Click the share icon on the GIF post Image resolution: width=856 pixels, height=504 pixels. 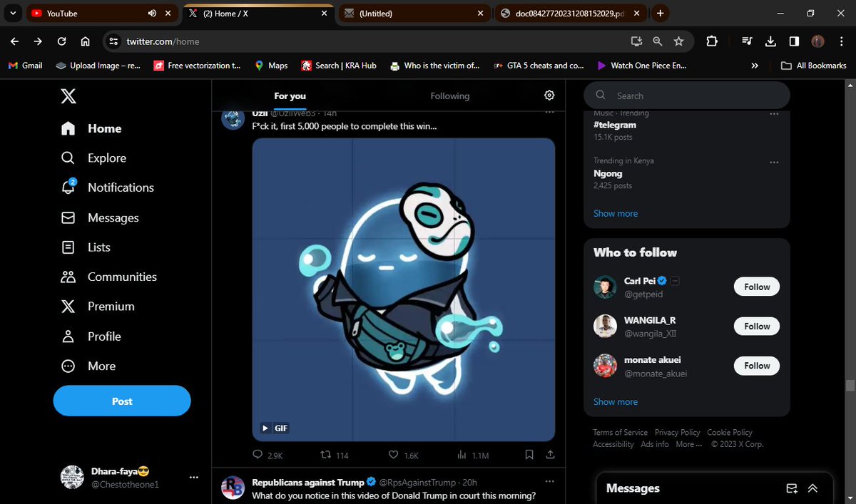click(x=550, y=455)
